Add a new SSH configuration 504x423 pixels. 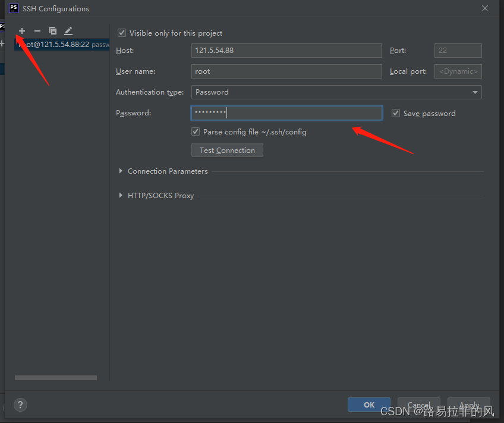click(x=22, y=31)
